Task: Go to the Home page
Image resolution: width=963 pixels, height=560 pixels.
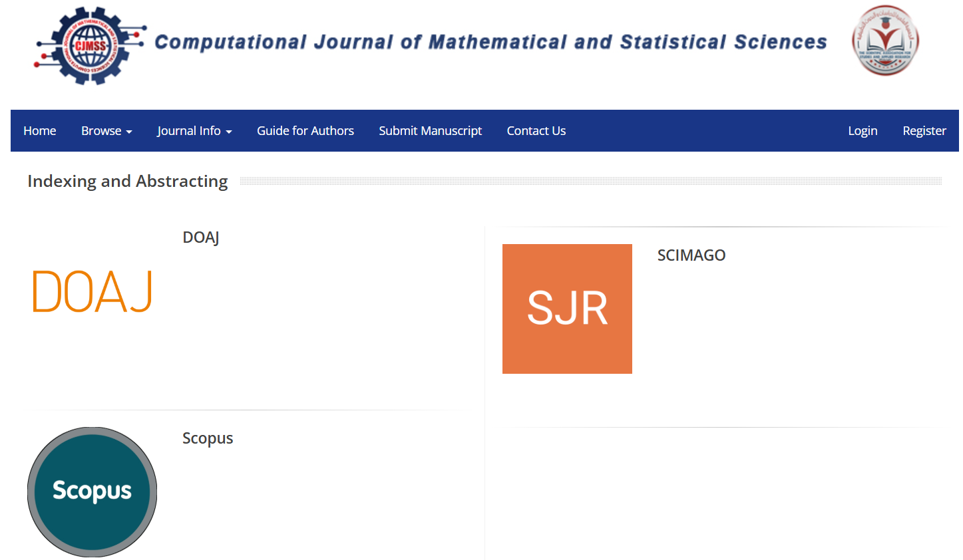Action: (40, 131)
